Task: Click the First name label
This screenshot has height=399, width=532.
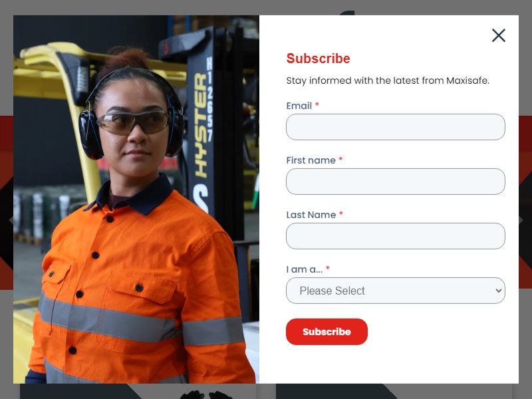Action: pyautogui.click(x=311, y=160)
